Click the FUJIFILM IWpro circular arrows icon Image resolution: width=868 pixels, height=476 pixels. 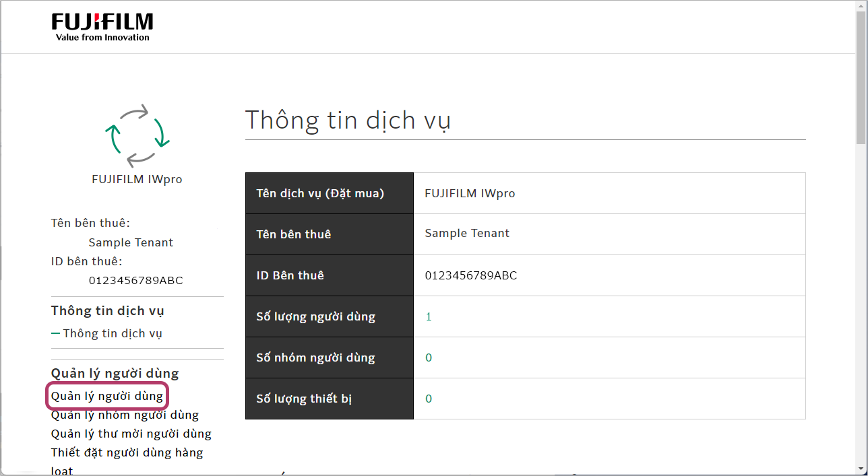137,135
